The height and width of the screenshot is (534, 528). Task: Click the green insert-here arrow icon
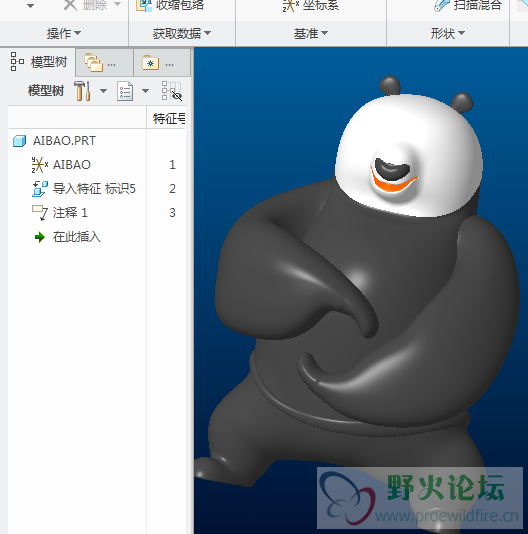pyautogui.click(x=40, y=237)
